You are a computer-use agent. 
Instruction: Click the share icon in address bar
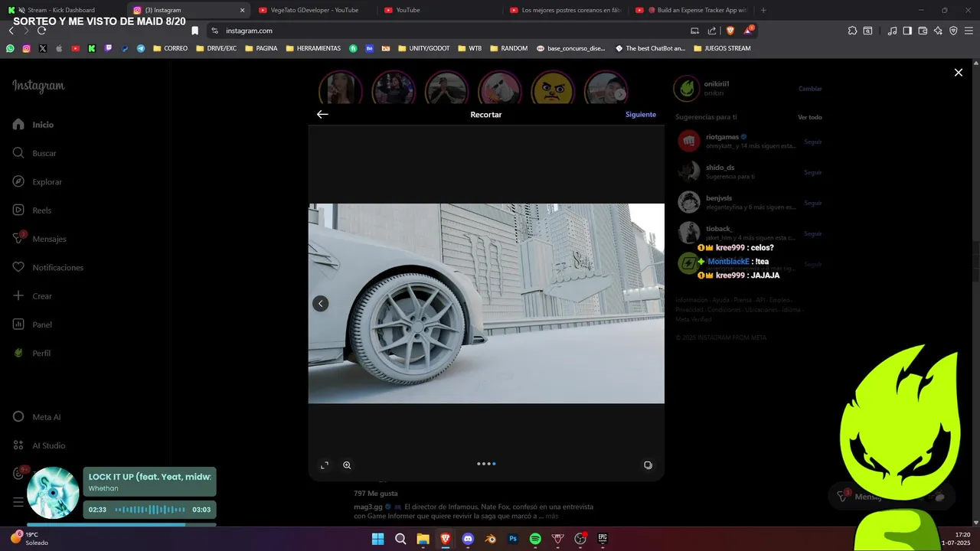[x=712, y=31]
